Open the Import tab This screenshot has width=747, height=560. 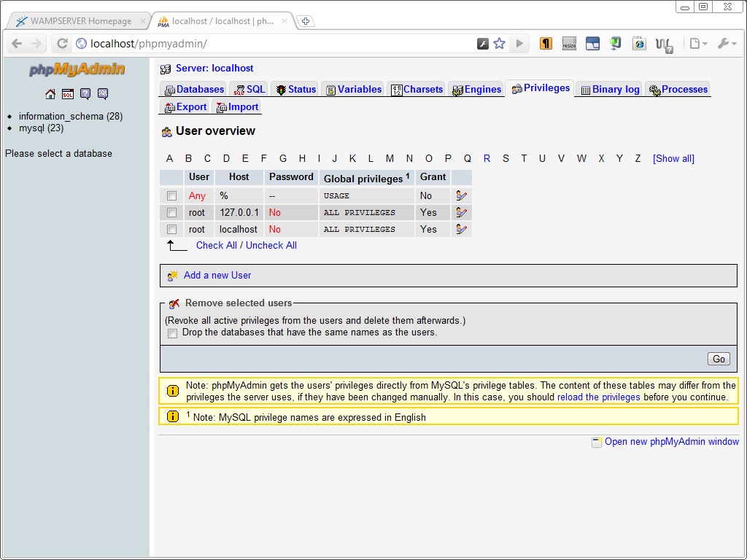click(x=237, y=107)
